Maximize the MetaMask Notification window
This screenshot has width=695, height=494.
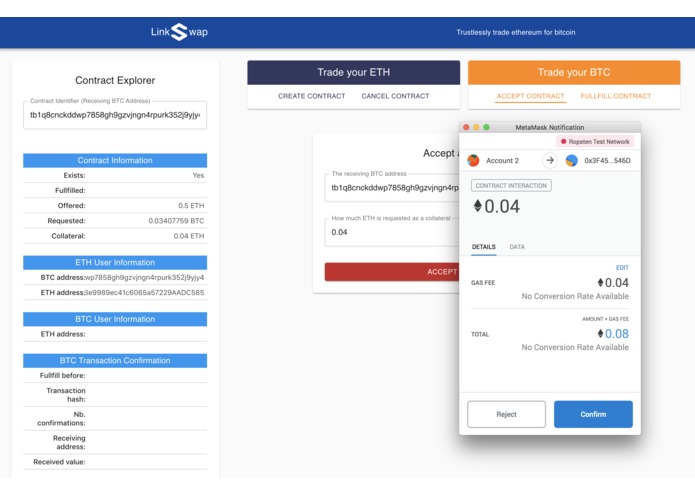486,127
